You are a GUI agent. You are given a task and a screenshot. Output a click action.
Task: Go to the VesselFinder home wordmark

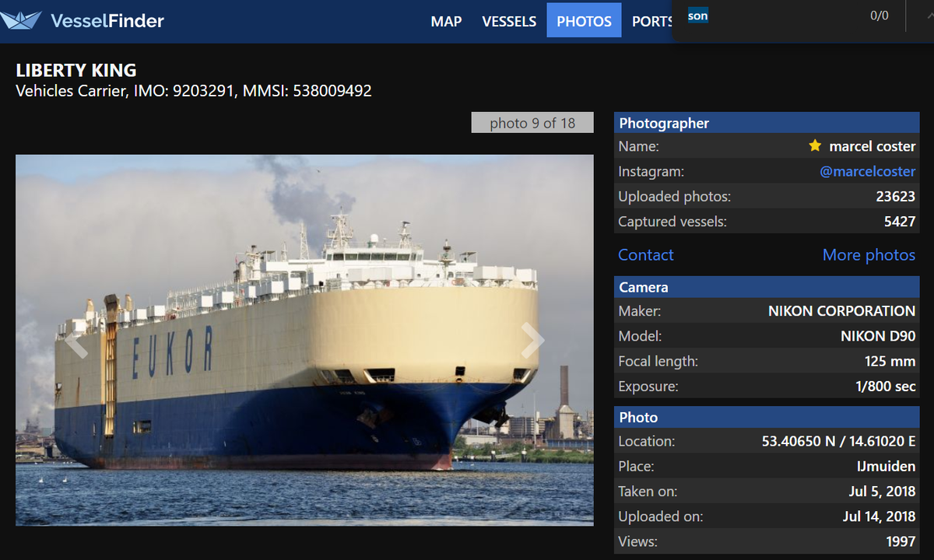[x=107, y=21]
